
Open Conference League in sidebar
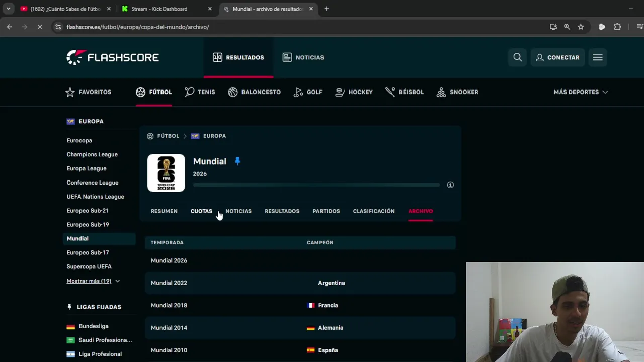coord(93,183)
